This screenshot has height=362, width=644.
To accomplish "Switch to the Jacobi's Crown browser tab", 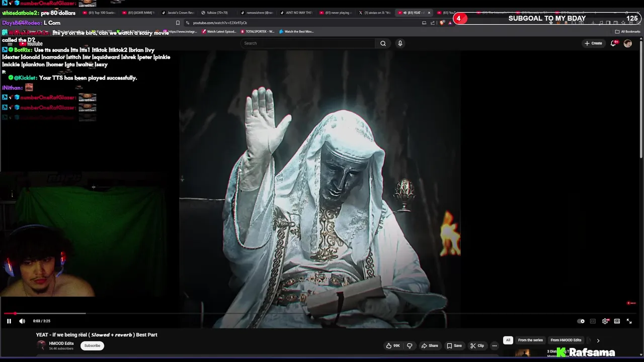I will pyautogui.click(x=179, y=13).
